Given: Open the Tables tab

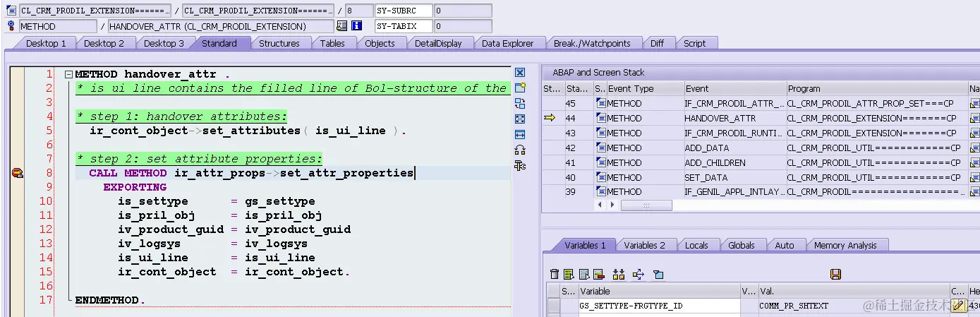Looking at the screenshot, I should pyautogui.click(x=332, y=43).
